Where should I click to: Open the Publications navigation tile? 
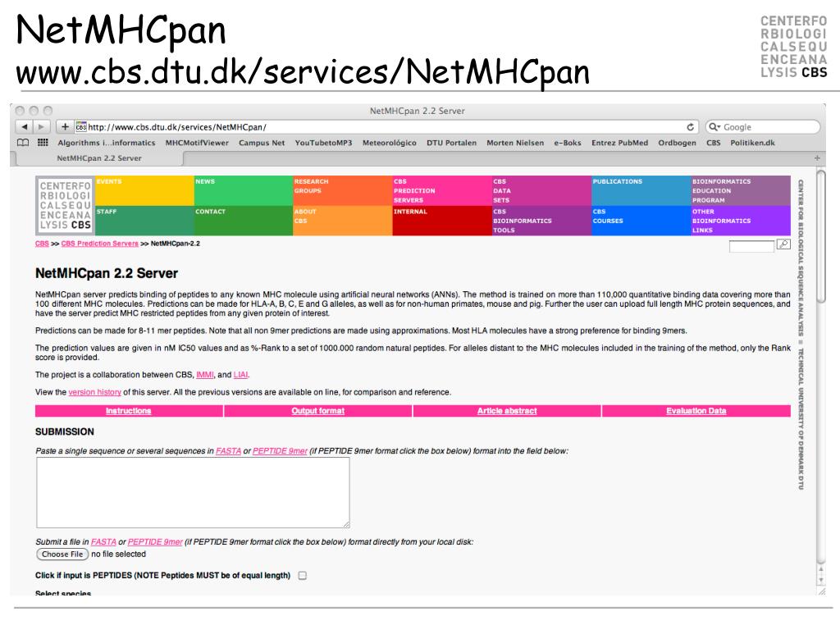pyautogui.click(x=641, y=190)
